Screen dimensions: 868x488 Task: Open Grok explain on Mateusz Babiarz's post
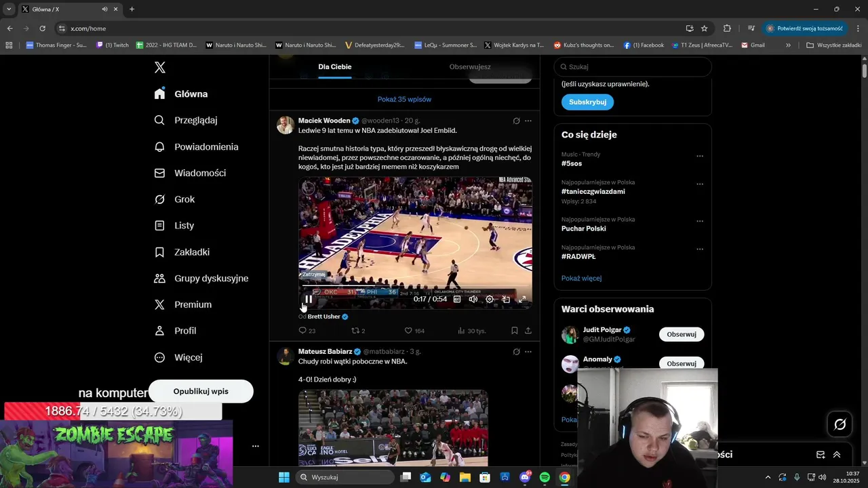516,352
